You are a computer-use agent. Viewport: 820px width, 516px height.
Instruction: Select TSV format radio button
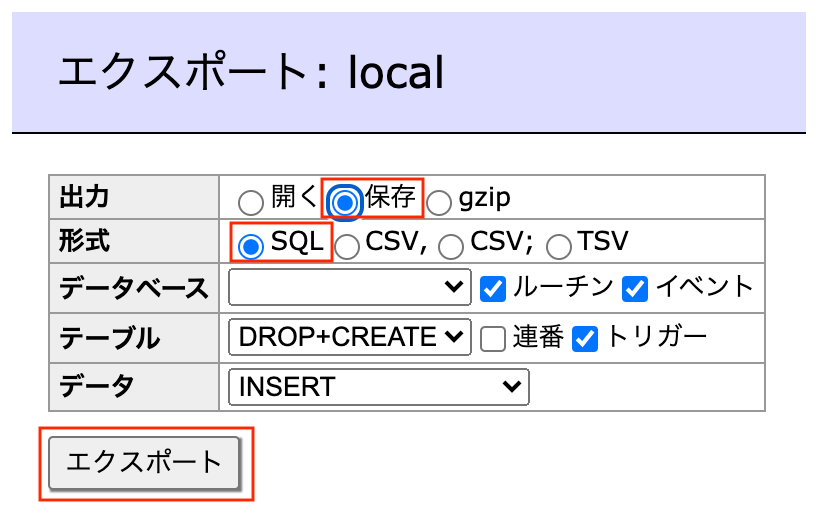point(559,246)
